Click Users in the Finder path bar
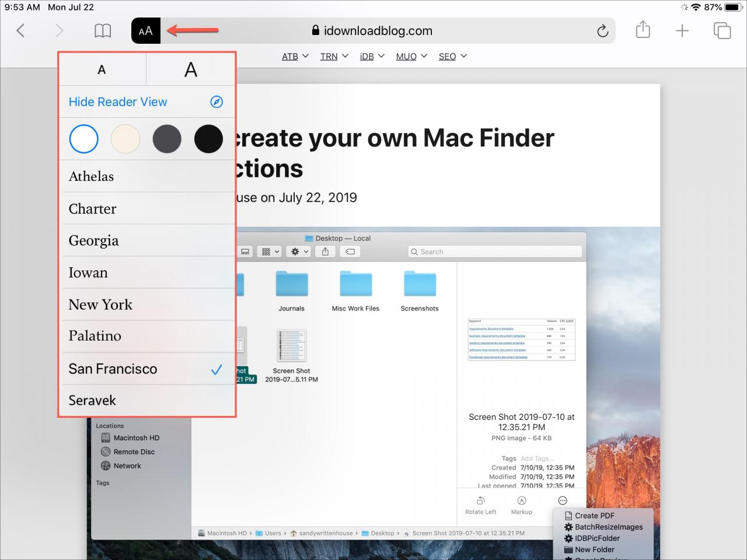 269,533
